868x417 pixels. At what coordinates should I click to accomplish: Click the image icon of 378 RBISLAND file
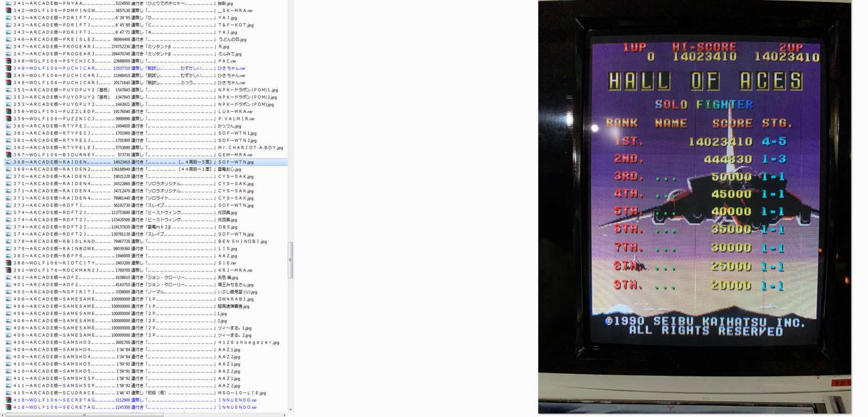pos(8,241)
